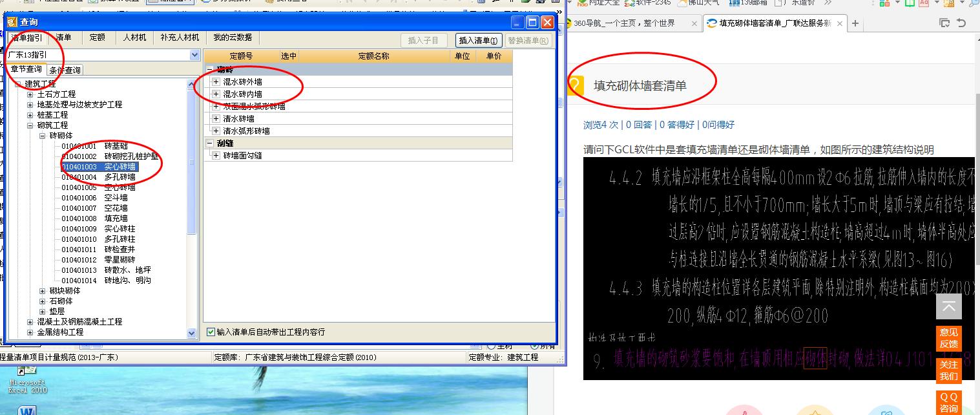Select 010401011 砖检查井 item
The image size is (980, 415).
pos(98,250)
